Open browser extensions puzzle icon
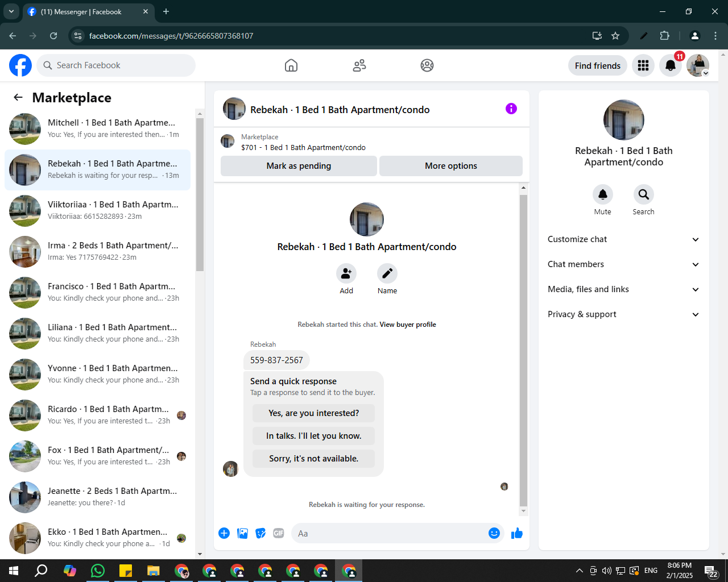This screenshot has width=728, height=582. tap(664, 36)
